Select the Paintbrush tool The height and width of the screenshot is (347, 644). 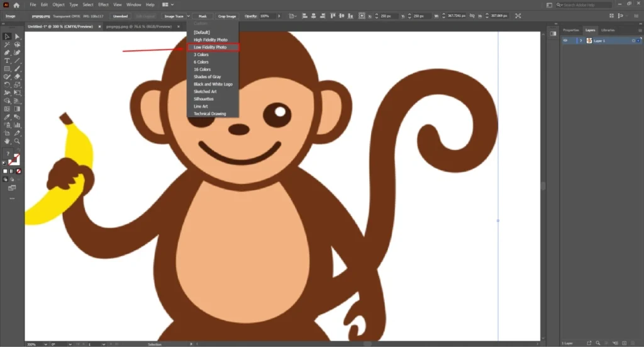click(x=17, y=69)
